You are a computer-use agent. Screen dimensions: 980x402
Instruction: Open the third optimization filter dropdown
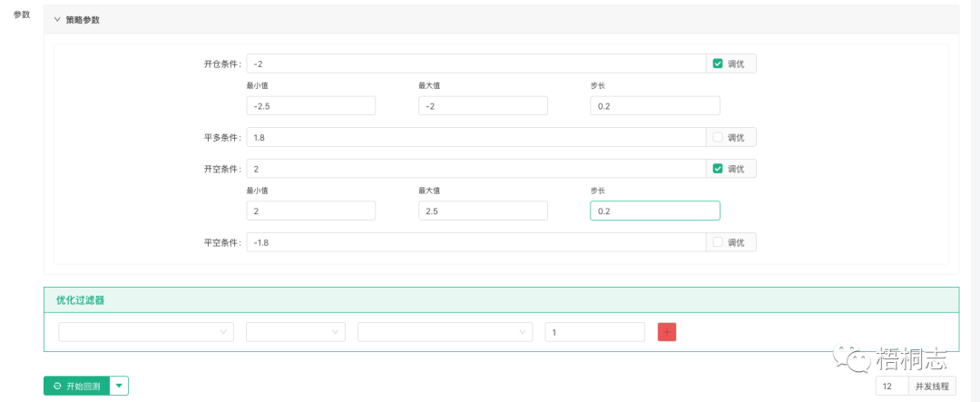[x=445, y=332]
